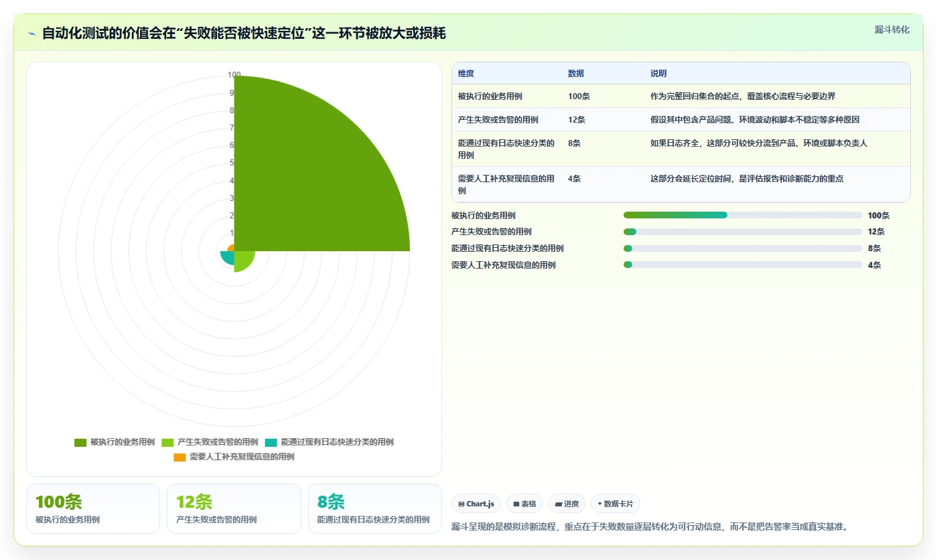The height and width of the screenshot is (560, 937).
Task: Click the lime green chart segment
Action: click(x=243, y=260)
